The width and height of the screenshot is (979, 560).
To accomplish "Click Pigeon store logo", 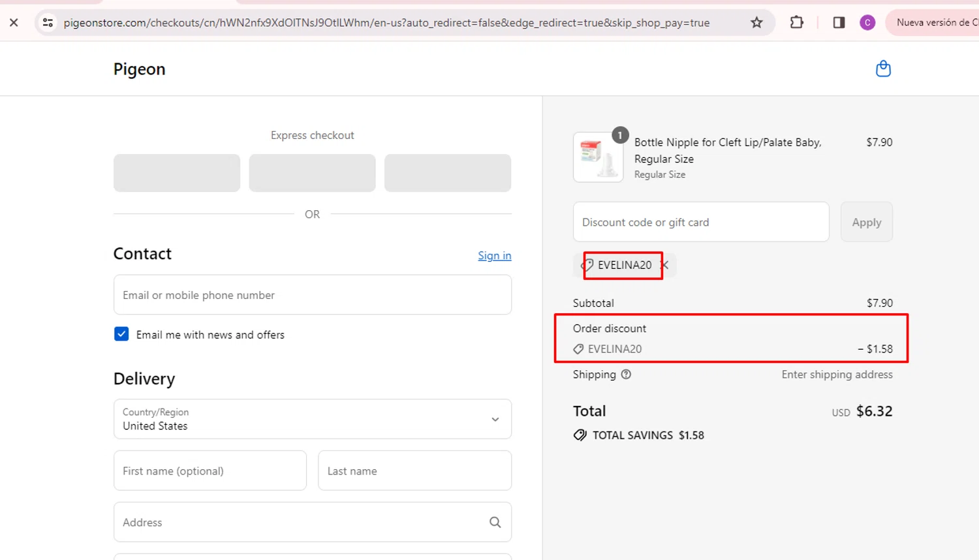I will tap(139, 69).
